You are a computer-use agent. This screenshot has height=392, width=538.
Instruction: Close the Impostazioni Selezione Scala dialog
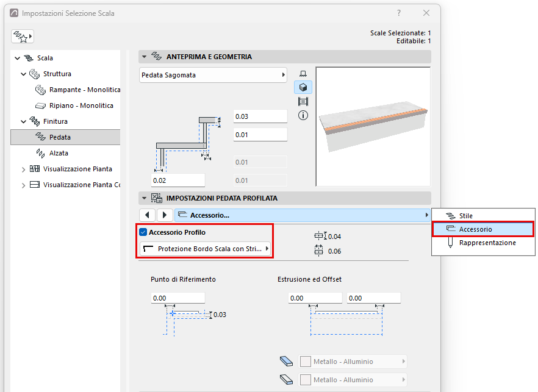[x=426, y=13]
